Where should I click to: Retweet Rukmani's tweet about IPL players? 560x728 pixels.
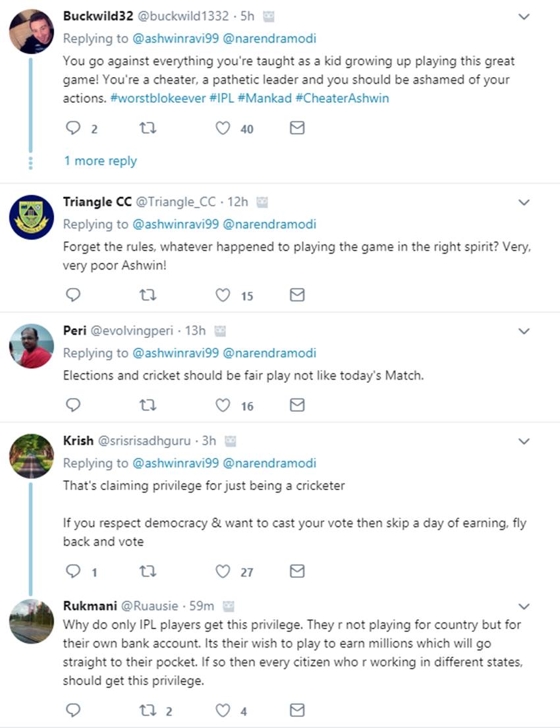click(148, 710)
